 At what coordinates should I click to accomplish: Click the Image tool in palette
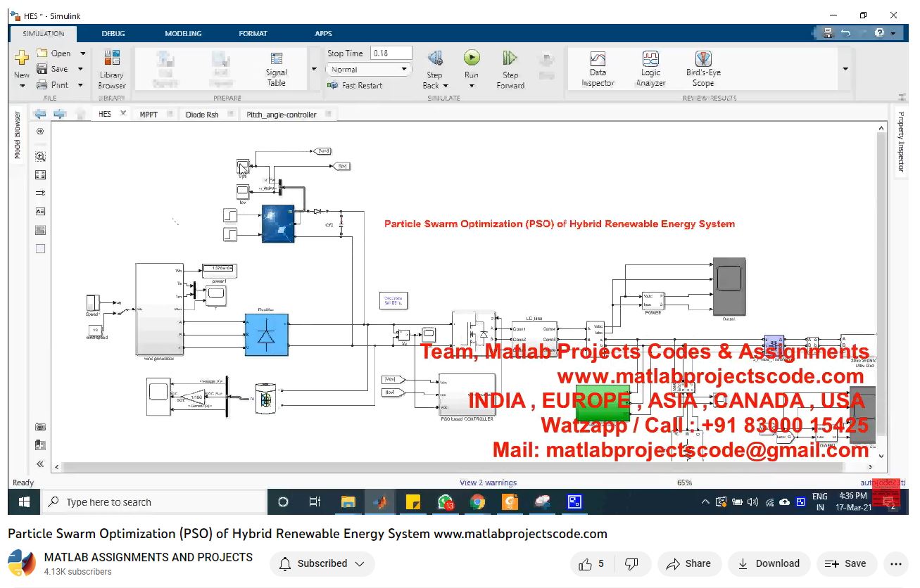coord(40,230)
